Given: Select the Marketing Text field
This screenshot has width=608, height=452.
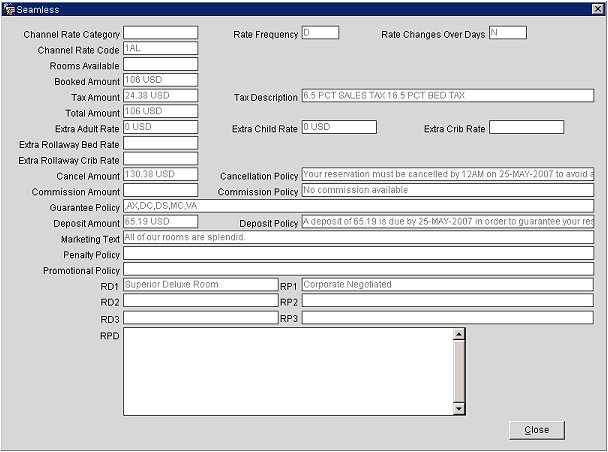Looking at the screenshot, I should [358, 238].
